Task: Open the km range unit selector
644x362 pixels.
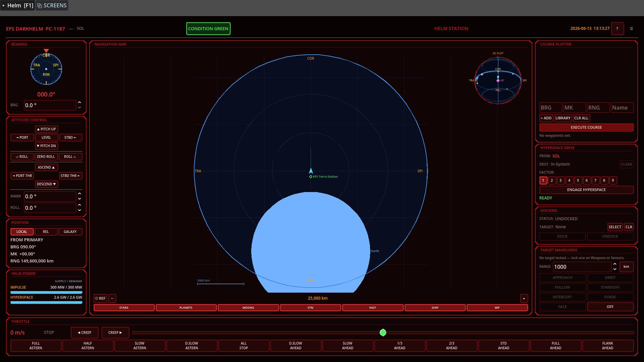Action: [627, 266]
